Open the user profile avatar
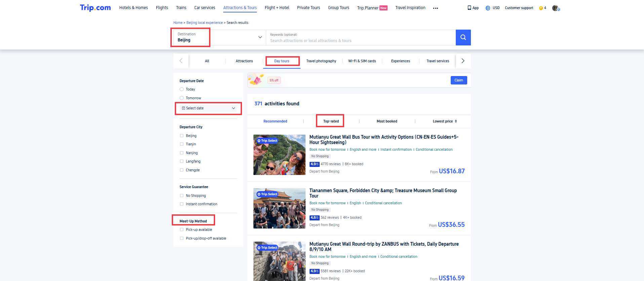The width and height of the screenshot is (644, 281). tap(555, 8)
